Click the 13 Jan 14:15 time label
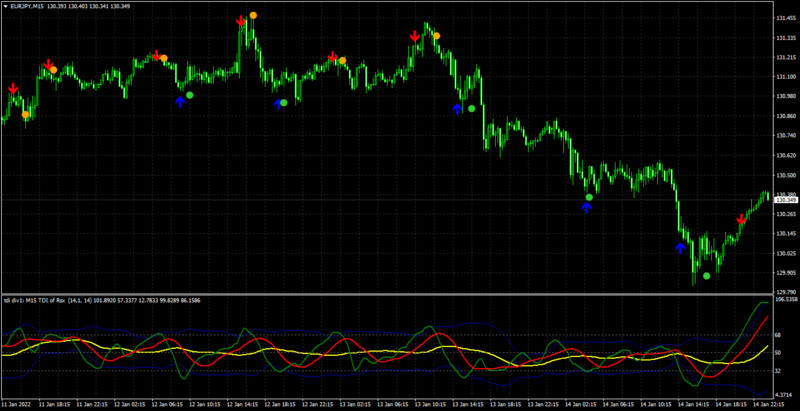The height and width of the screenshot is (411, 800). [x=469, y=402]
